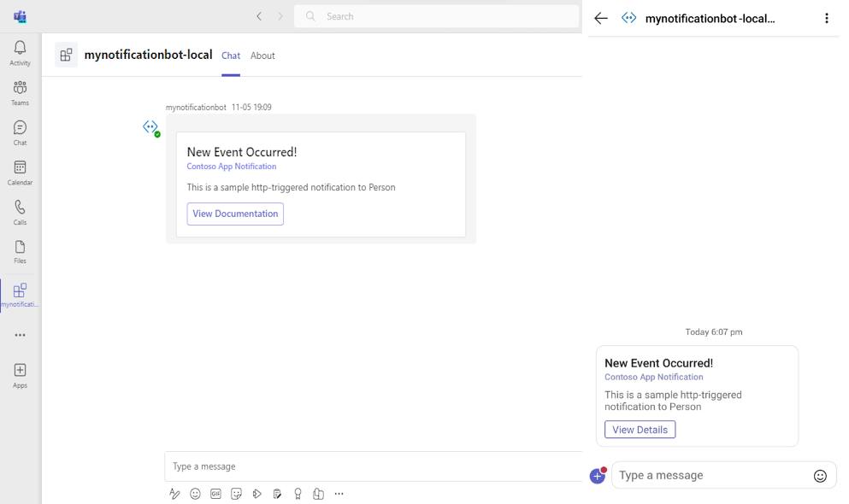Image resolution: width=849 pixels, height=504 pixels.
Task: Click the View Documentation button
Action: point(234,214)
